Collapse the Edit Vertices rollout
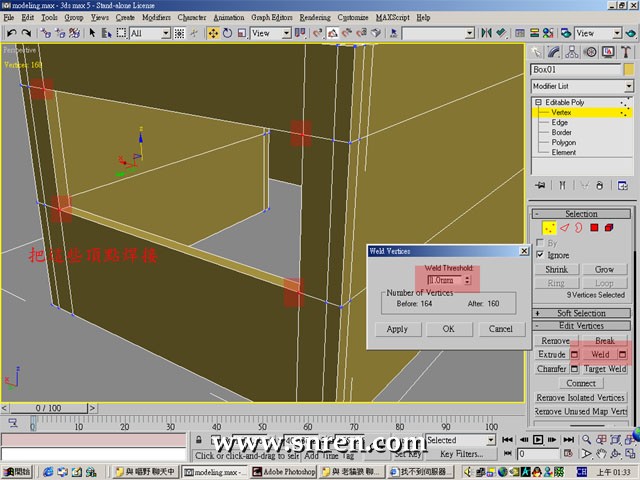The width and height of the screenshot is (640, 480). coord(581,326)
